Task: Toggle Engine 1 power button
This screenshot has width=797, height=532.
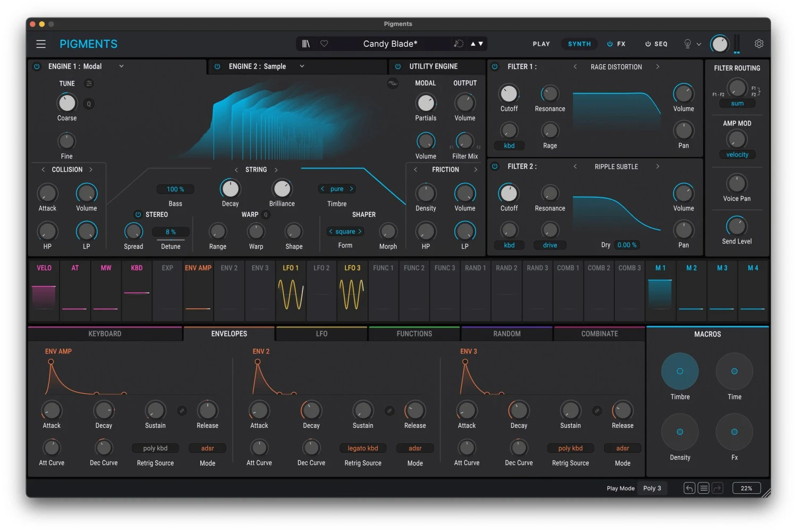Action: click(37, 66)
